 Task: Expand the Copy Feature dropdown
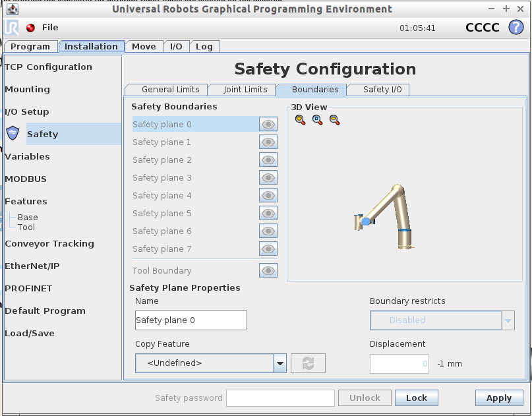tap(280, 363)
